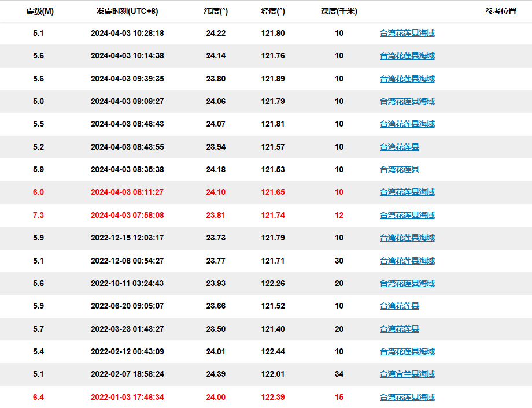532x408 pixels.
Task: Open location link for the M6.0 earthquake
Action: 407,192
